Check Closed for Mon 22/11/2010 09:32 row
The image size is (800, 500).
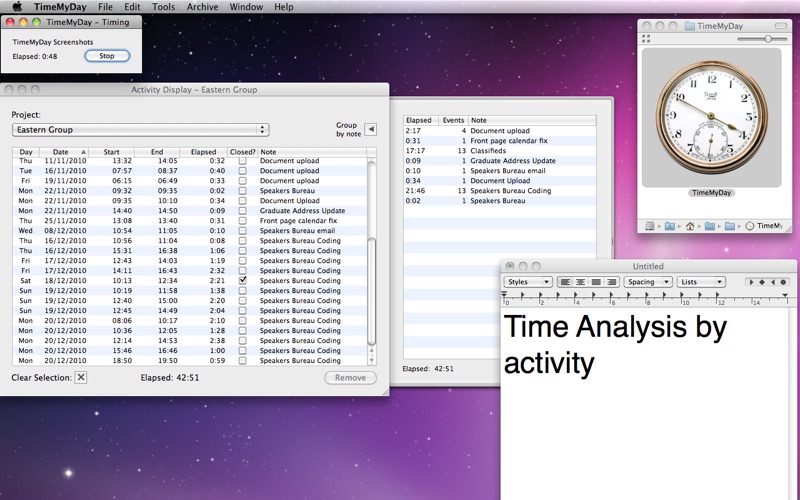point(242,190)
